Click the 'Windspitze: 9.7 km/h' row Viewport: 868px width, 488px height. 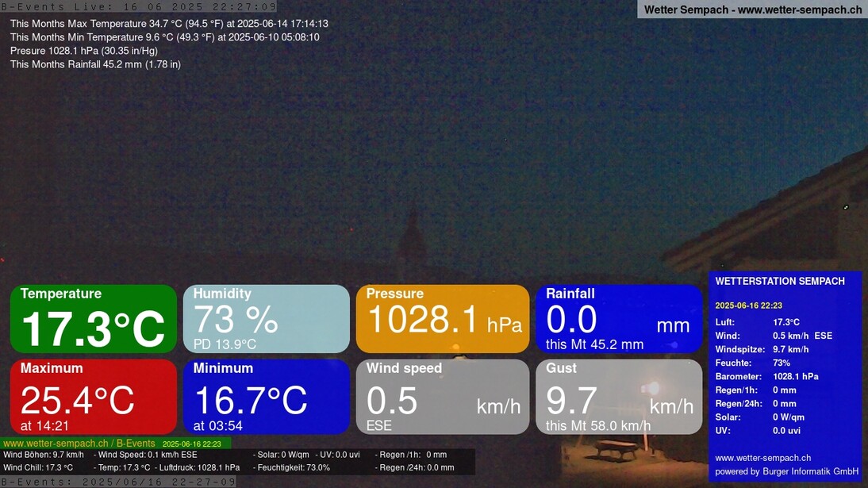tap(762, 349)
